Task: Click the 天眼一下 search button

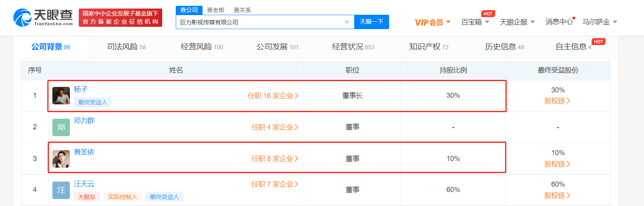Action: coord(372,22)
